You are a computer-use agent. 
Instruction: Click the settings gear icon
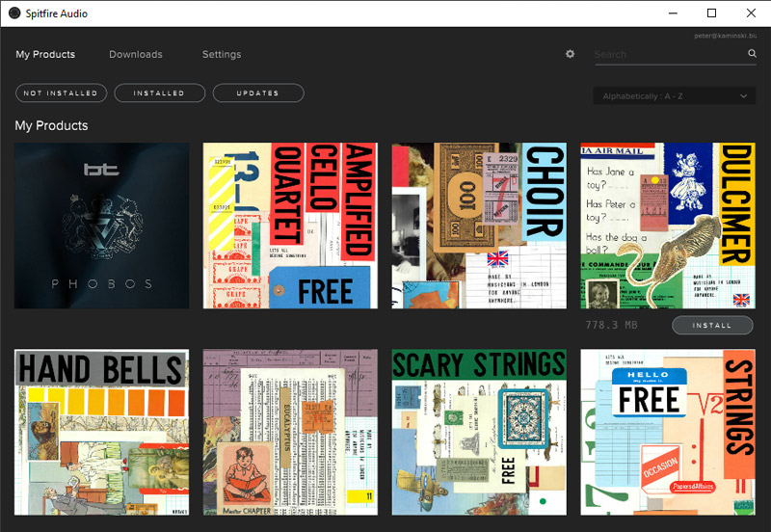click(x=570, y=54)
